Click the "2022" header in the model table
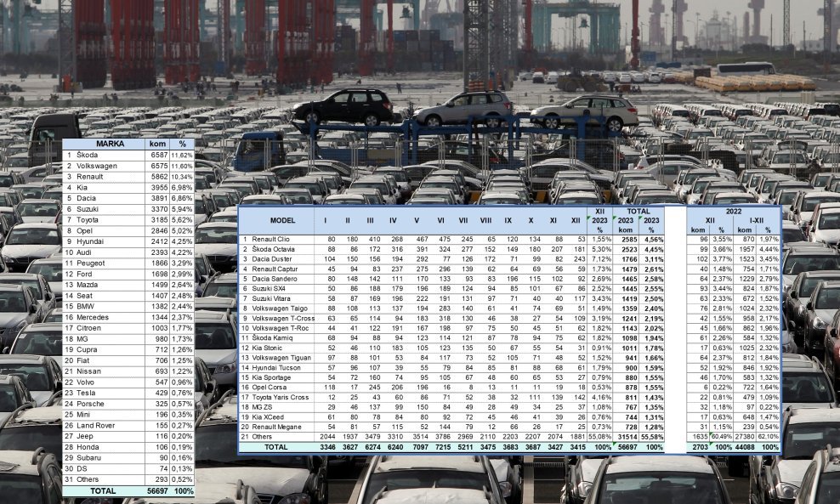The width and height of the screenshot is (840, 504). (734, 212)
